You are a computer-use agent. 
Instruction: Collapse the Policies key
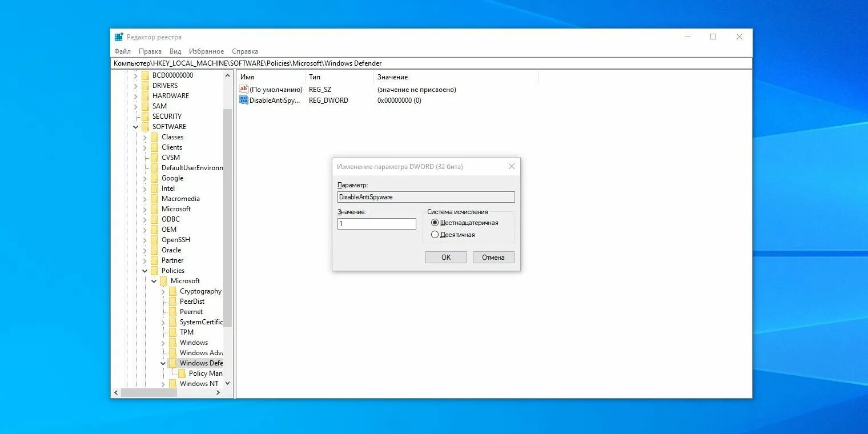[x=145, y=271]
